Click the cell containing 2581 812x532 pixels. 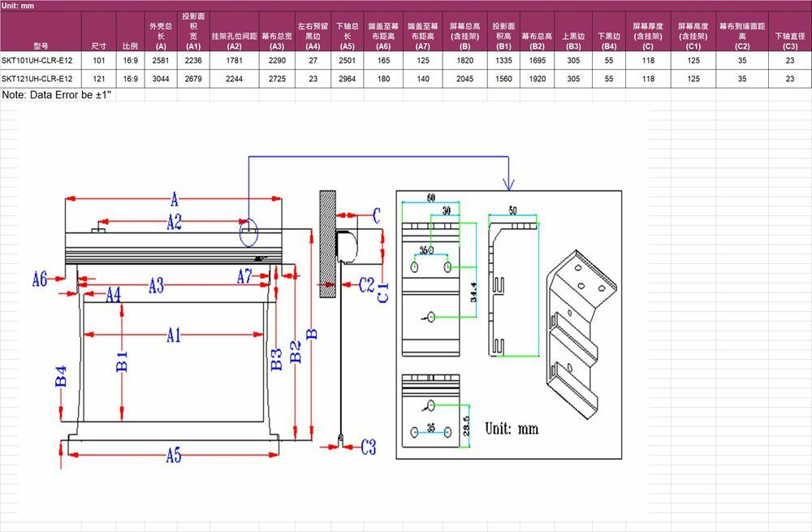tap(160, 60)
